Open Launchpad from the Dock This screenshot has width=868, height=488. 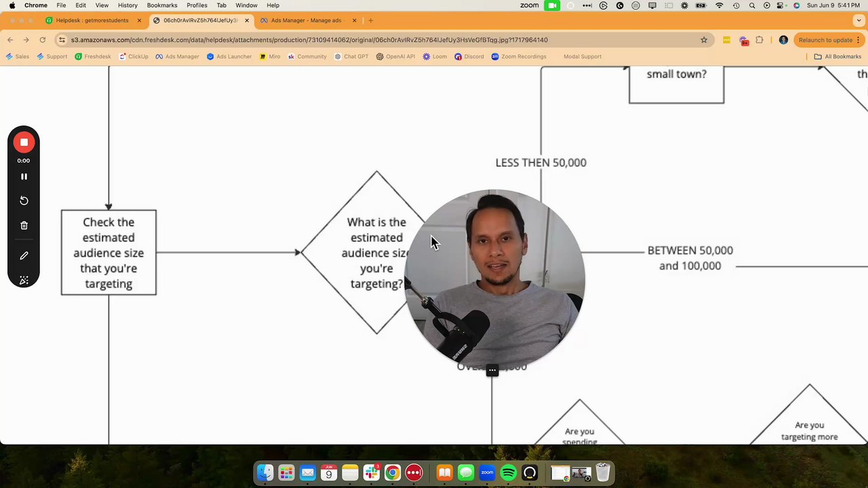pos(286,472)
